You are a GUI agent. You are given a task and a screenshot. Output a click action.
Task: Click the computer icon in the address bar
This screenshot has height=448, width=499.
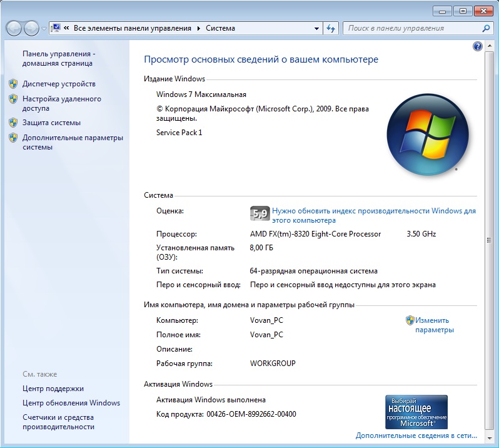pyautogui.click(x=56, y=28)
